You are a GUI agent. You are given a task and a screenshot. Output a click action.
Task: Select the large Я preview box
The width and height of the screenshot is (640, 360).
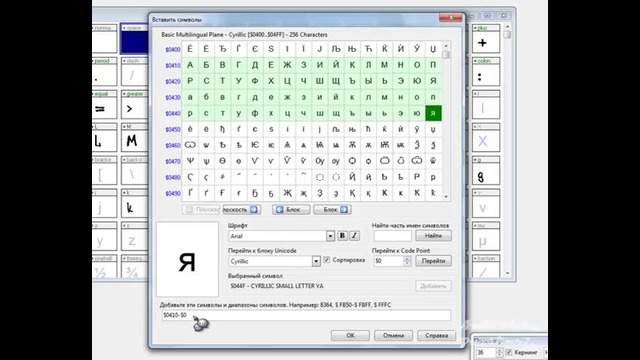187,260
